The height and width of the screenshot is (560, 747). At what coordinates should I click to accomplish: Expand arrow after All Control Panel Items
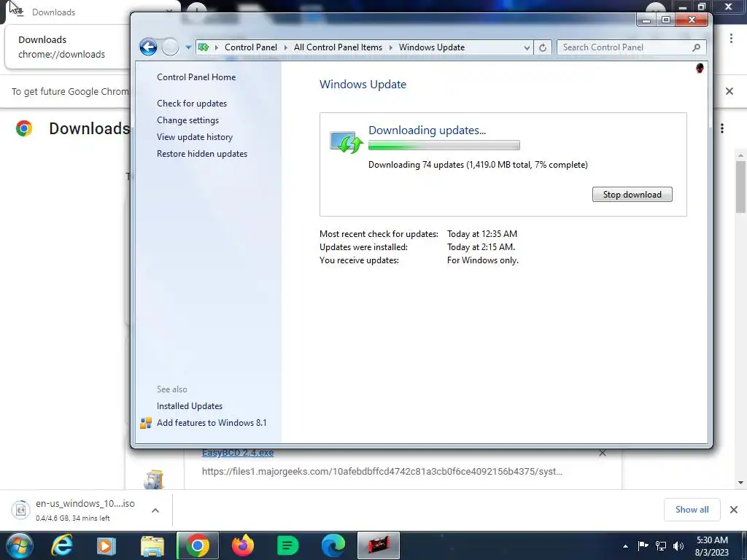coord(391,47)
